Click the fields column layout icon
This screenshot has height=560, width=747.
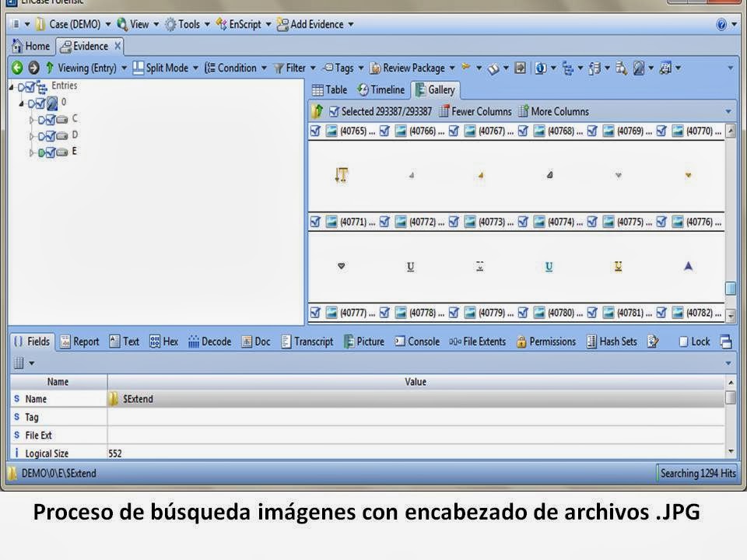pos(19,363)
